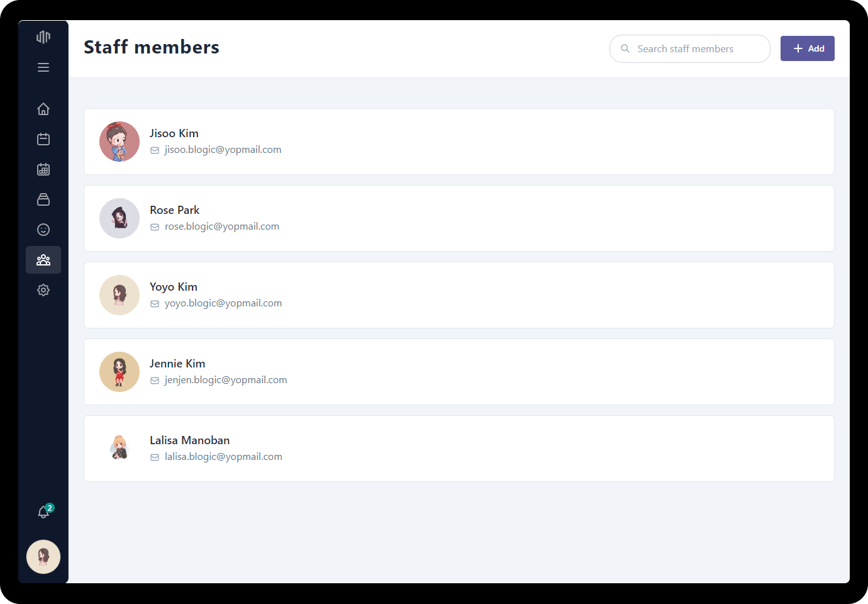Select the Yoyo Kim staff name
This screenshot has width=868, height=604.
[174, 287]
